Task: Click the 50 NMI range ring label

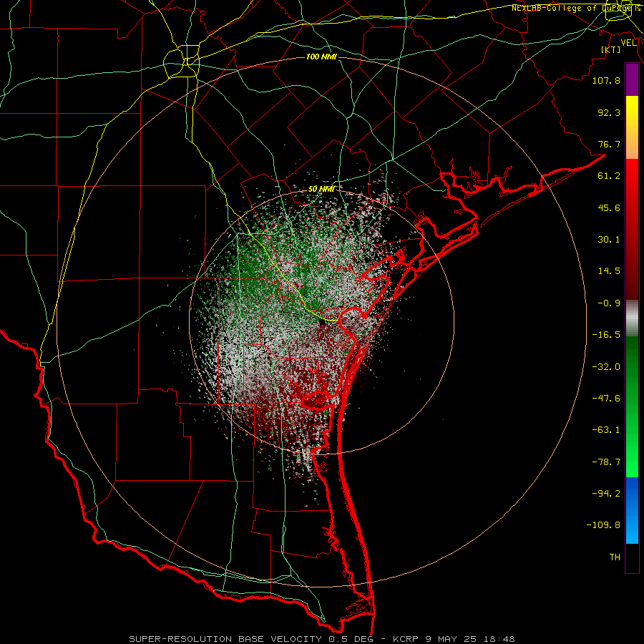Action: pos(321,189)
